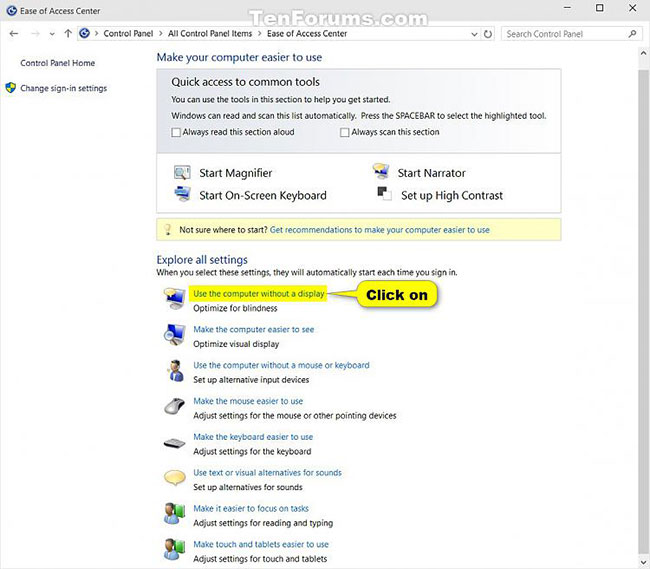
Task: Click the text "Set up alternative input devices"
Action: click(x=251, y=380)
